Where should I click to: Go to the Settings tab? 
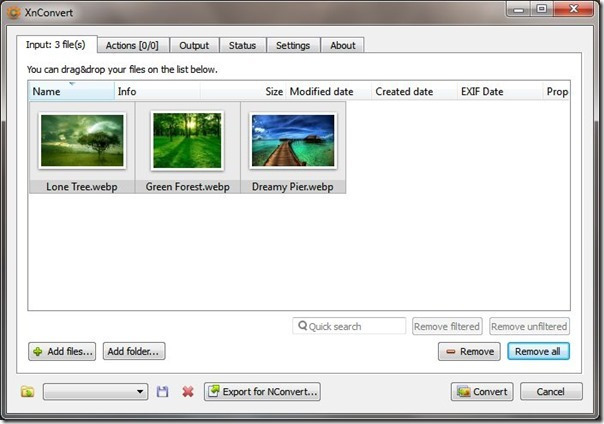point(293,45)
